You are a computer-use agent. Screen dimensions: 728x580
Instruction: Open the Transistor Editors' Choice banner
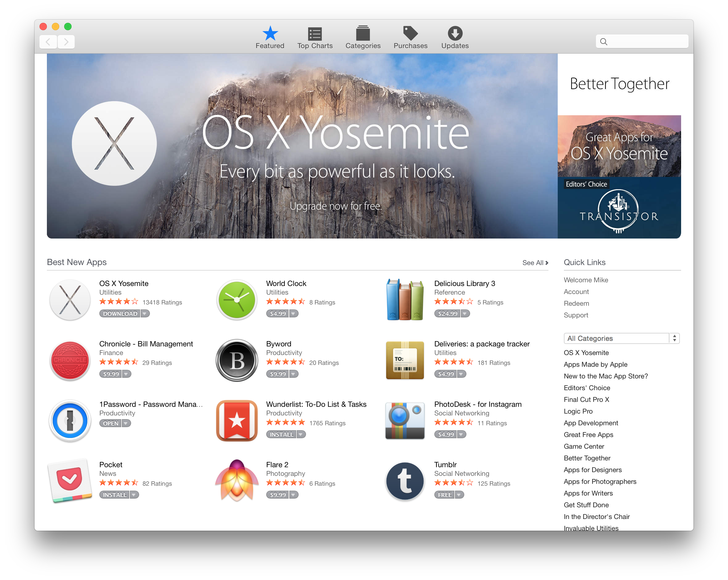coord(619,208)
